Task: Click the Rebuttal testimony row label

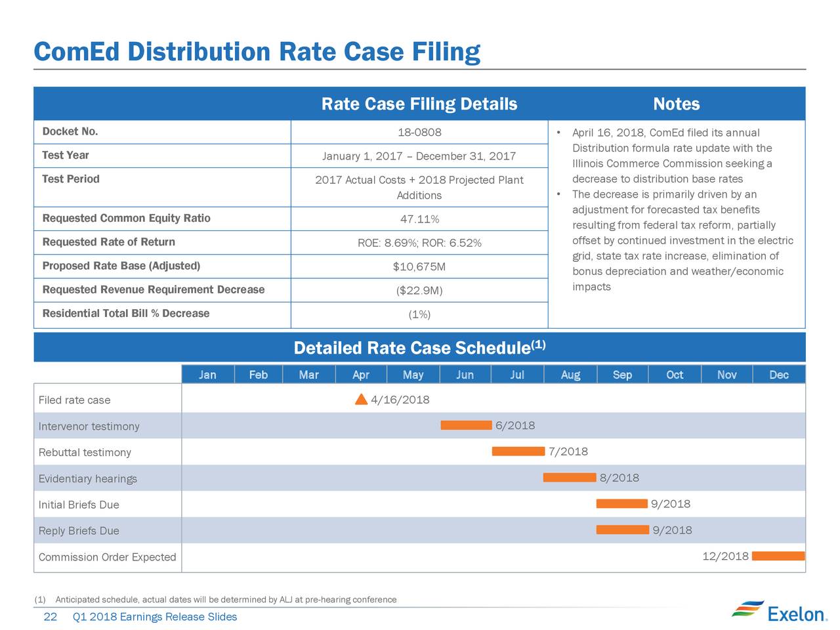Action: coord(85,453)
